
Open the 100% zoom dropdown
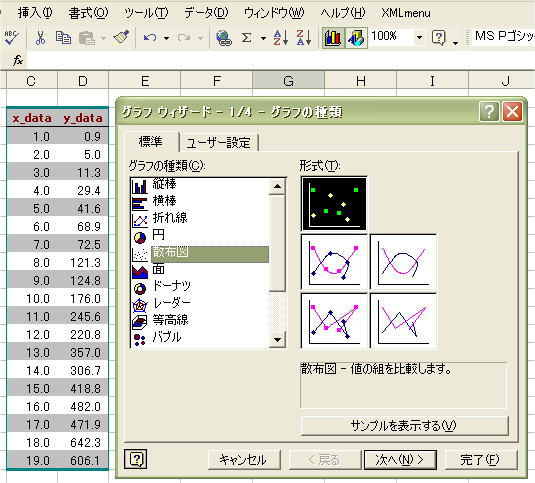[x=419, y=38]
